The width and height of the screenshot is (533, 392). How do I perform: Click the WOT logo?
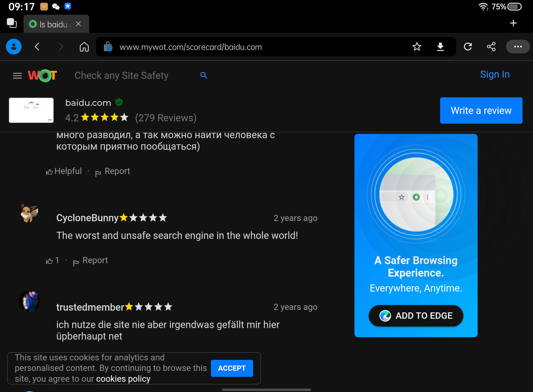point(42,75)
